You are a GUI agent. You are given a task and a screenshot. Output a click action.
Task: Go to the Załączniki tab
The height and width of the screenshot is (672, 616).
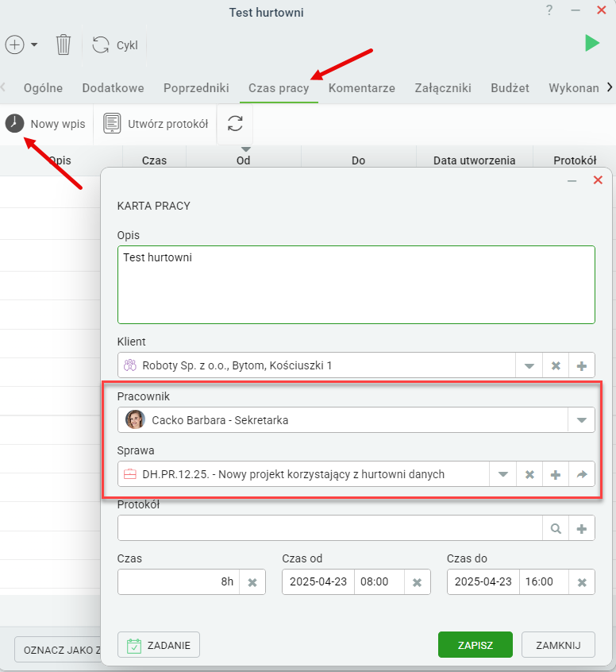pyautogui.click(x=443, y=88)
